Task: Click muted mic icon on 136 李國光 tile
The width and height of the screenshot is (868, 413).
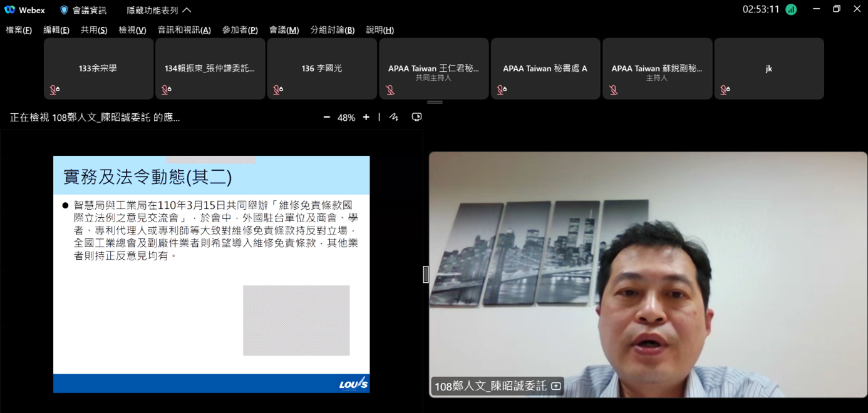Action: [278, 90]
